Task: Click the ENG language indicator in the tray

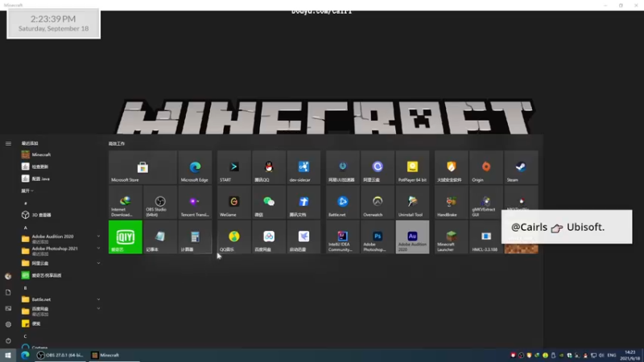Action: [x=612, y=356]
